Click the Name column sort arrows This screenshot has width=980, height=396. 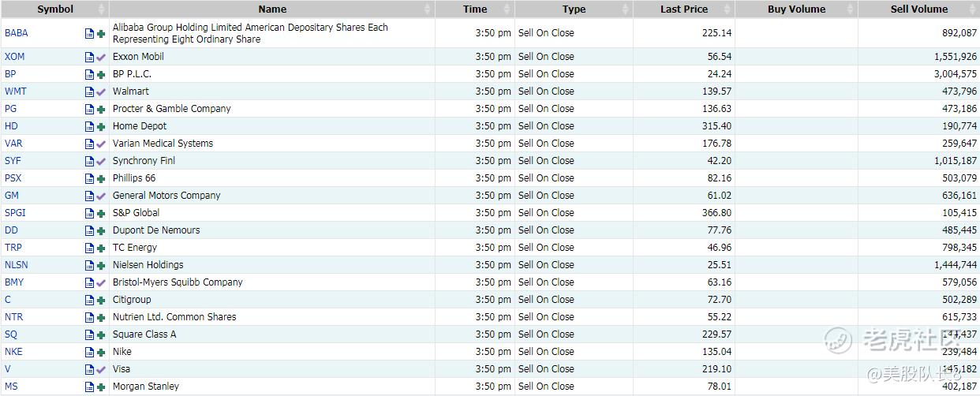[x=428, y=9]
